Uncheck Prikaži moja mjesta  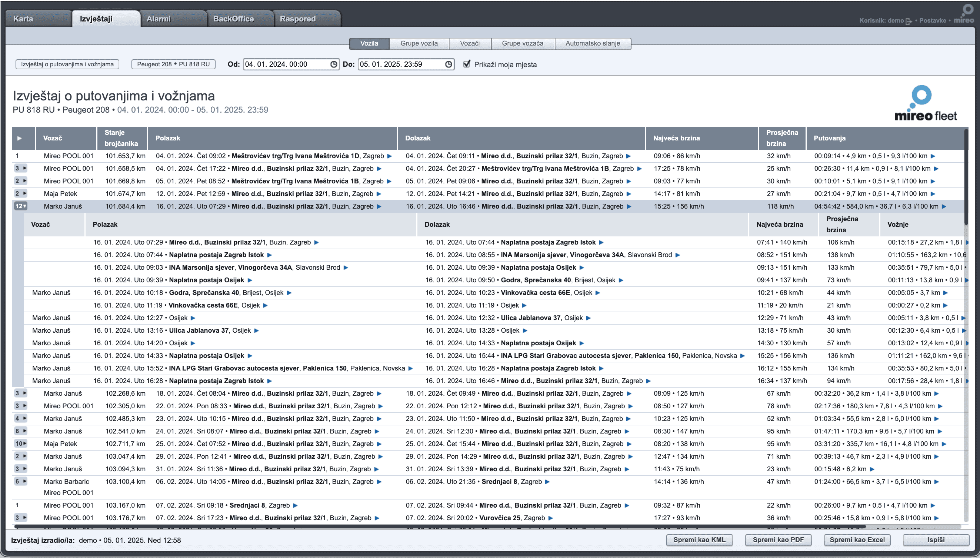coord(466,64)
